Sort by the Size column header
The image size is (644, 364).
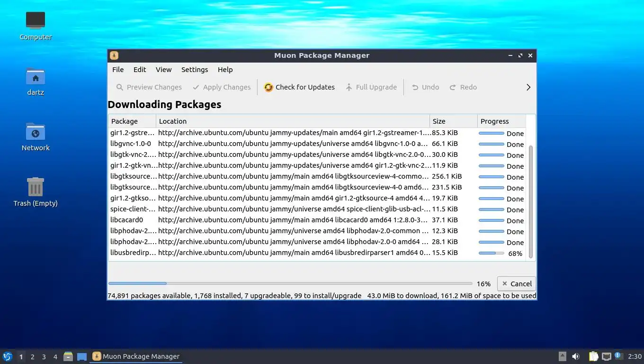(x=454, y=121)
